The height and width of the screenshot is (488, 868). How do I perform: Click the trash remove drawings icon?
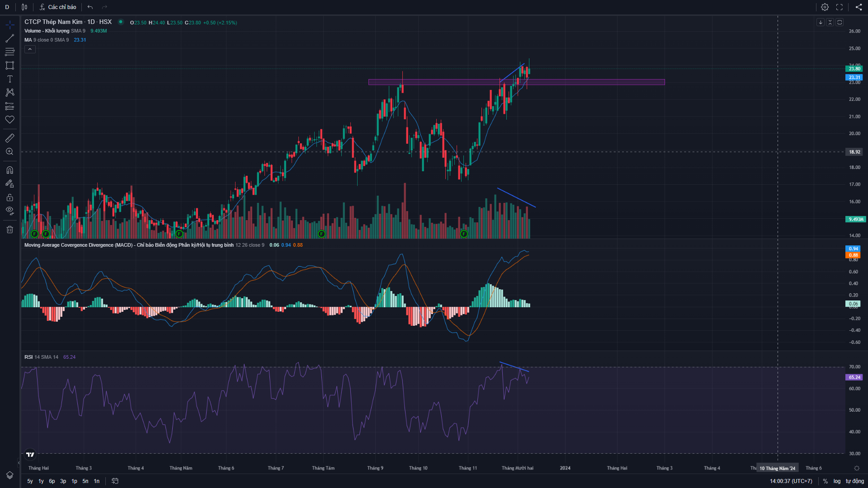coord(9,230)
